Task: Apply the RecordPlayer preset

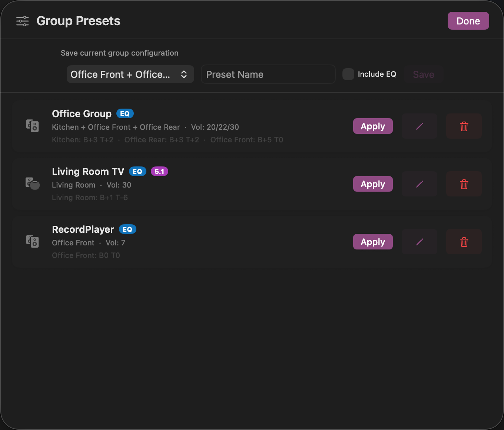Action: (x=373, y=242)
